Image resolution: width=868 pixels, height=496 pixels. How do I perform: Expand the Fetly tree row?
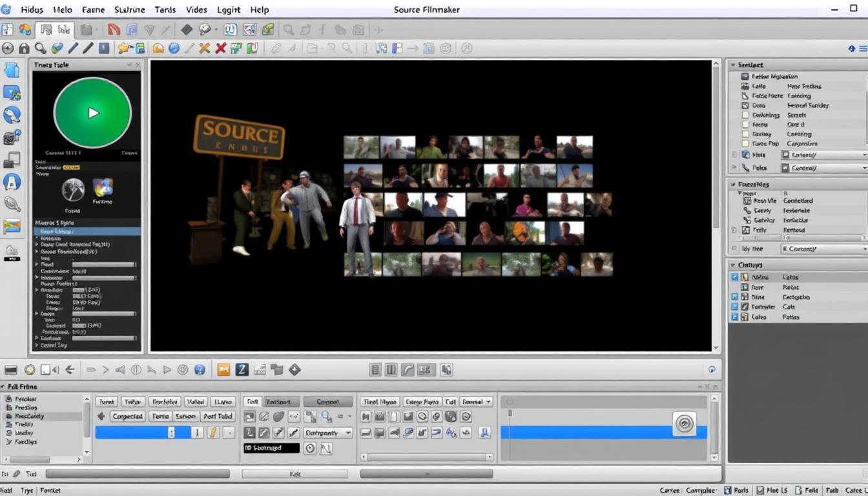[x=734, y=230]
